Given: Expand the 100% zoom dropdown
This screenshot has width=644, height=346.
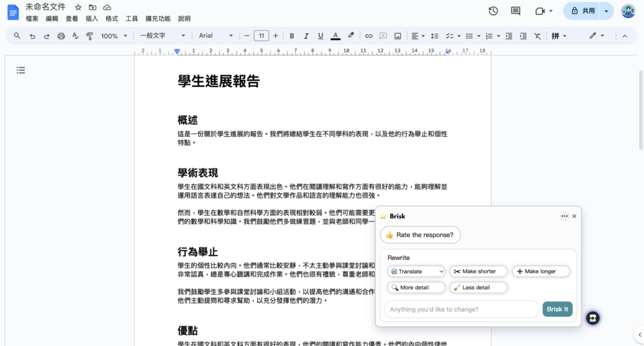Looking at the screenshot, I should pyautogui.click(x=114, y=36).
